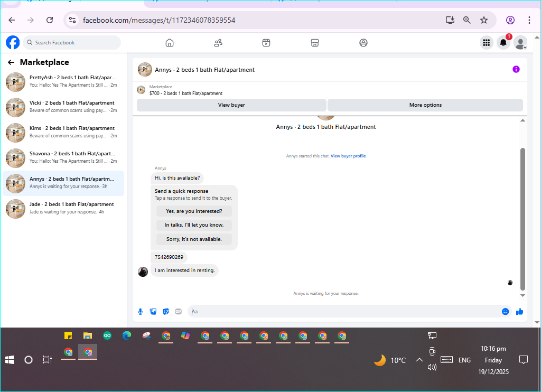This screenshot has height=392, width=541.
Task: Choose a sticker icon
Action: pos(166,312)
